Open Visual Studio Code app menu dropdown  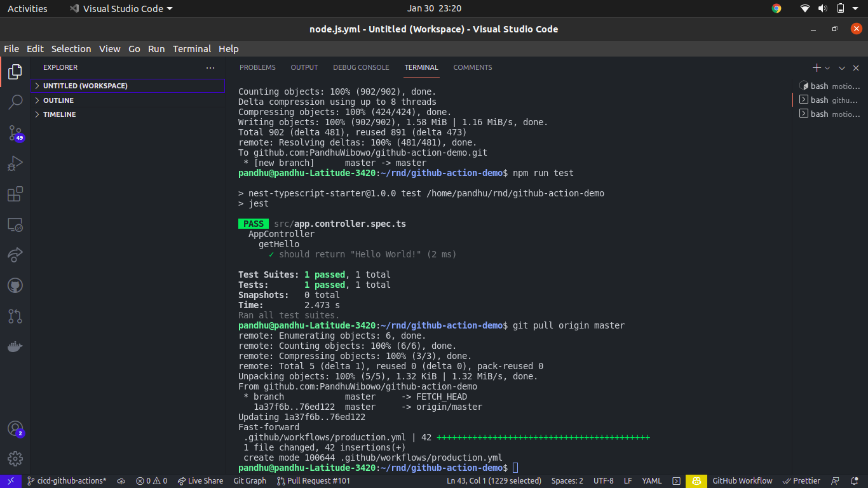(x=121, y=9)
